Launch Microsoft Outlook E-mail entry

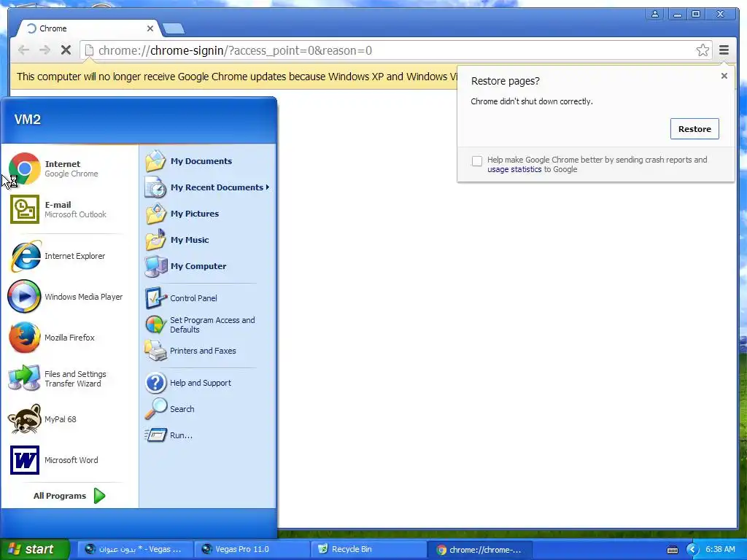tap(69, 209)
